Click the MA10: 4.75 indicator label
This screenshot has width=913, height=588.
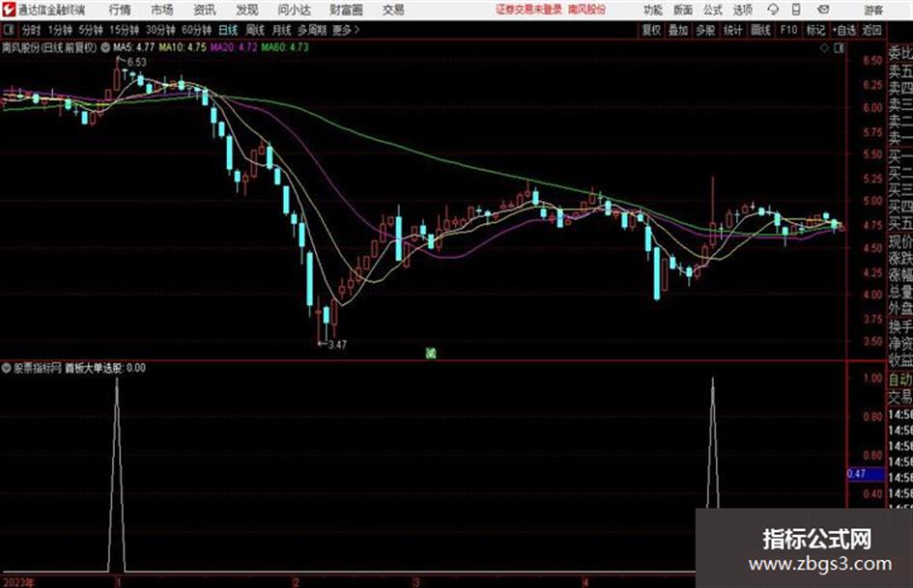click(x=183, y=47)
